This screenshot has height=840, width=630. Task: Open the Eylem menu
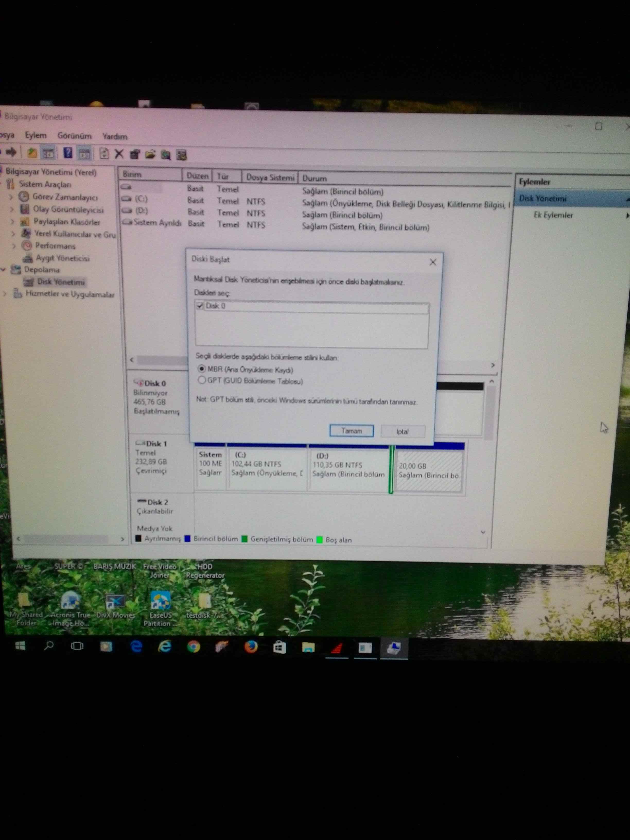(x=36, y=136)
